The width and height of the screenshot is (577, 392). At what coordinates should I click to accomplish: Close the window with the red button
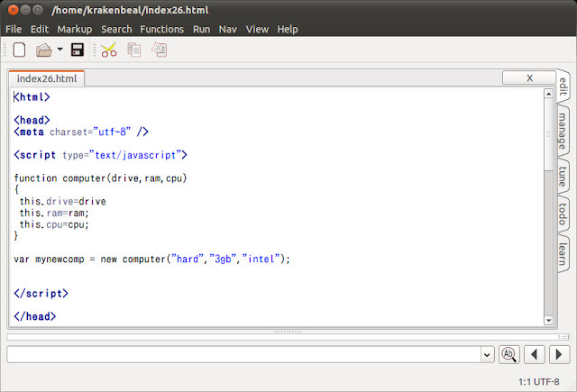point(13,10)
